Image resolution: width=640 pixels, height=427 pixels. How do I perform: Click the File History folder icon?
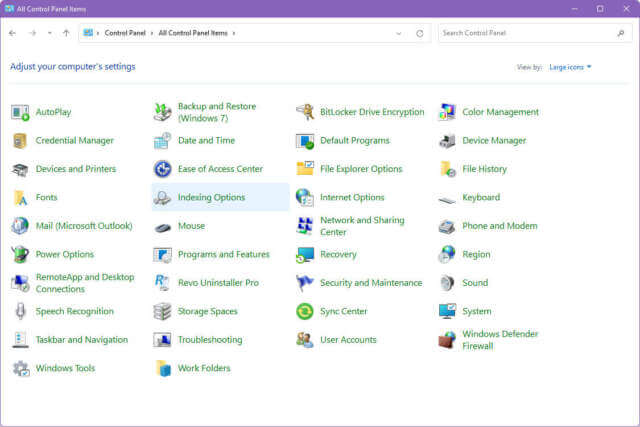click(x=447, y=169)
